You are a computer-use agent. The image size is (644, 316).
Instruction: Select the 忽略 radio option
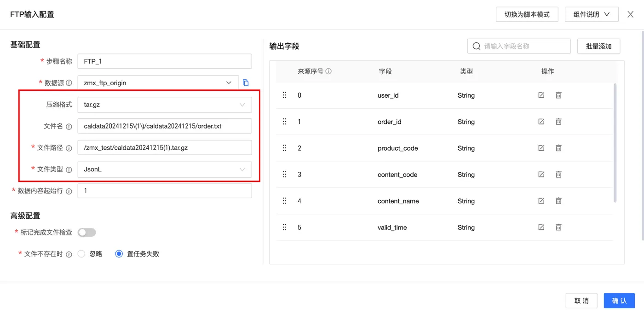tap(81, 254)
